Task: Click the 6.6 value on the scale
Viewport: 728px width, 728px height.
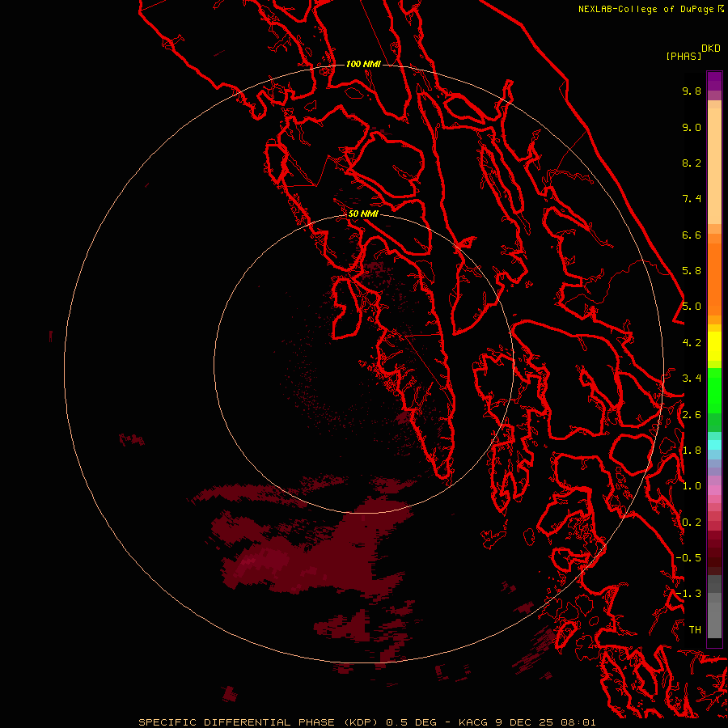Action: pos(692,235)
